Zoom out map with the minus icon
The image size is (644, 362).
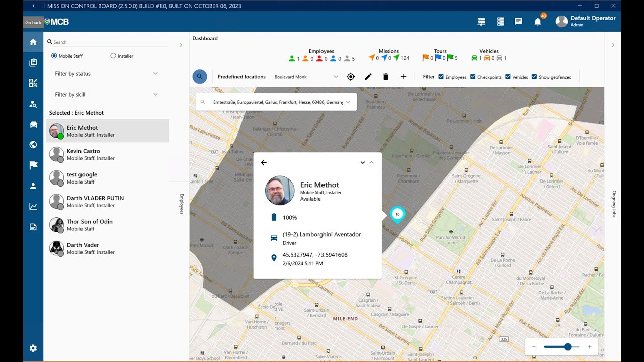click(x=534, y=347)
